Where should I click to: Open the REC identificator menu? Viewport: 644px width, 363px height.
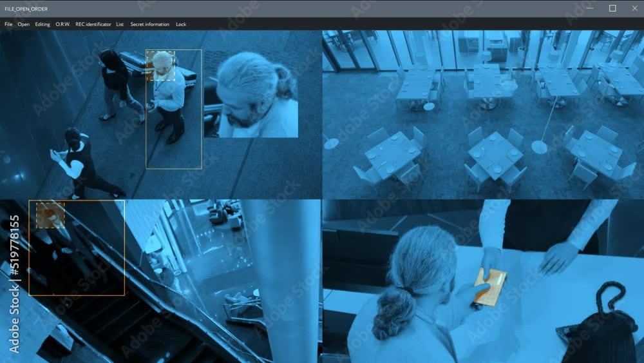(x=93, y=25)
